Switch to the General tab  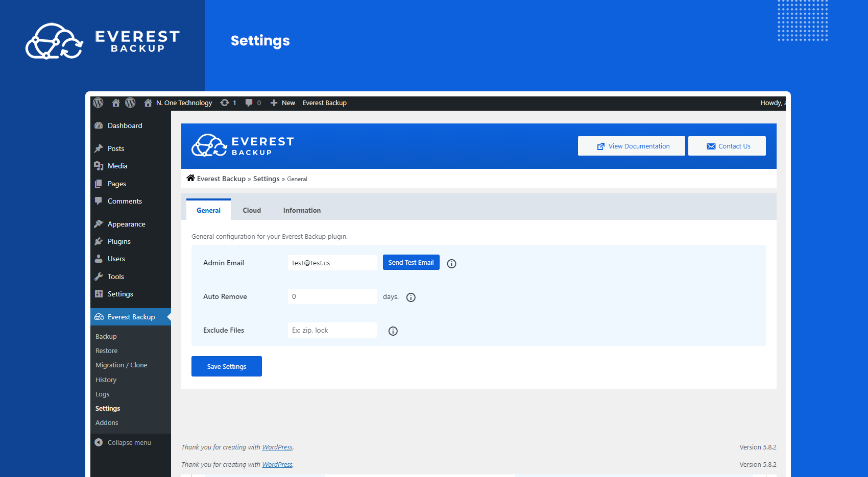pyautogui.click(x=208, y=210)
